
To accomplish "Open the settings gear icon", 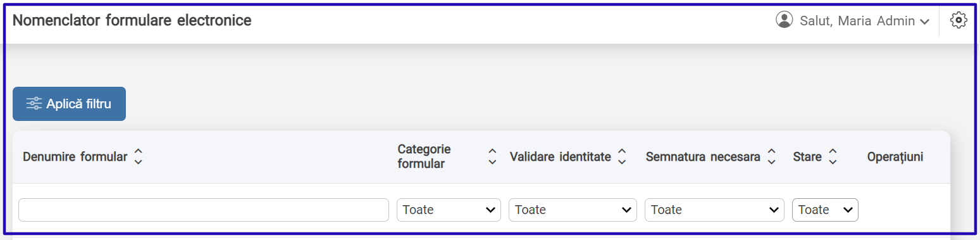I will click(x=958, y=20).
